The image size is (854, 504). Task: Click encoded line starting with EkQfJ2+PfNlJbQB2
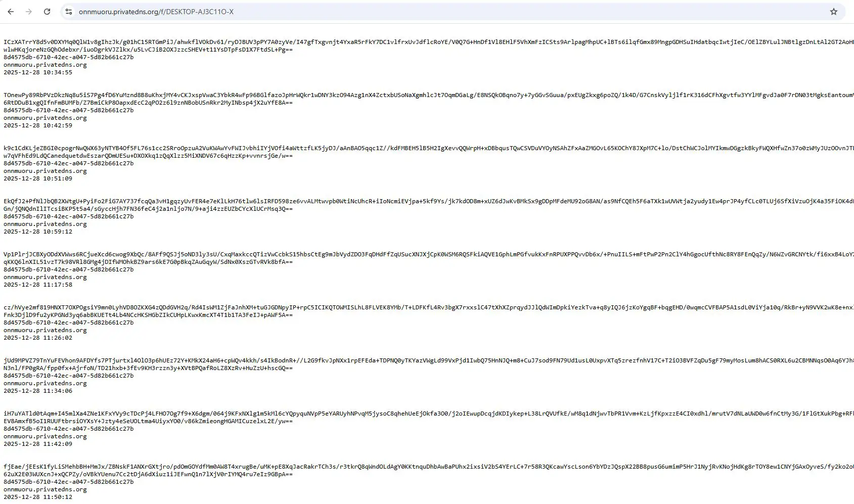pyautogui.click(x=404, y=201)
